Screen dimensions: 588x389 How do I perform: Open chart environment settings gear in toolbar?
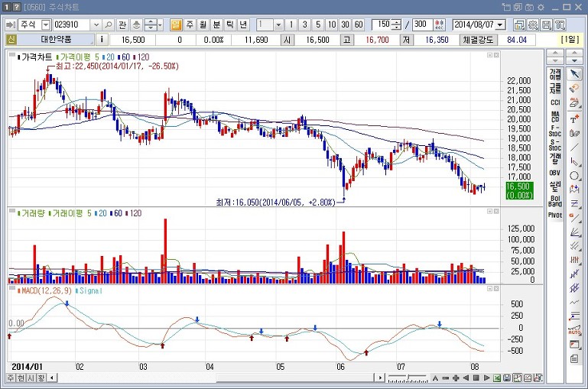533,24
